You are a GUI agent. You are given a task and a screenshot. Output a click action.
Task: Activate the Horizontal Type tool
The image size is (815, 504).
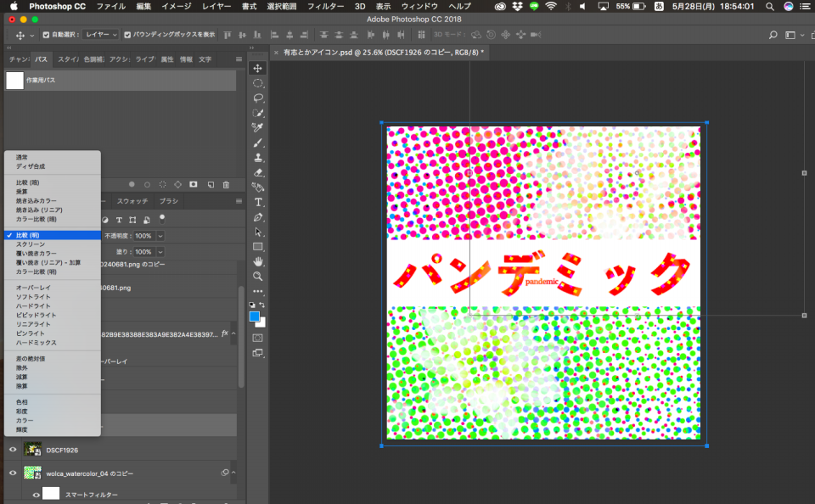click(x=258, y=202)
